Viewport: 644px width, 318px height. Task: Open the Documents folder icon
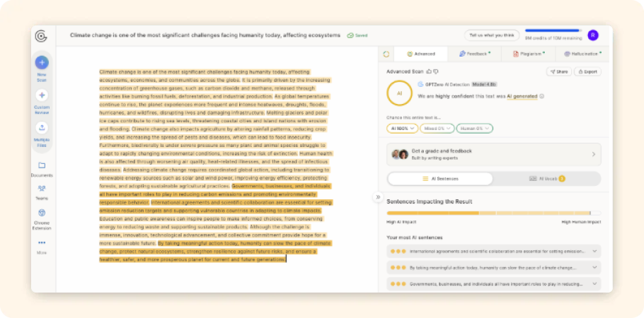coord(42,165)
